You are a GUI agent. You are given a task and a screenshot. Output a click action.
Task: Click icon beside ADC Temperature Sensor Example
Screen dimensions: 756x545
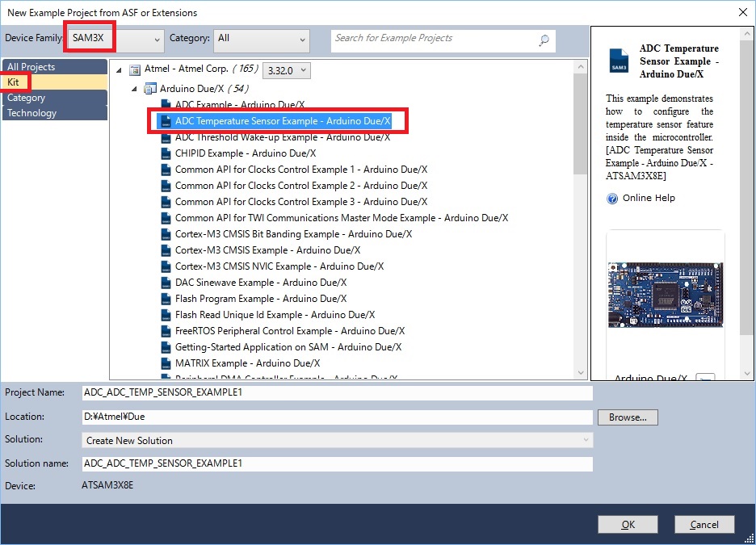coord(166,121)
